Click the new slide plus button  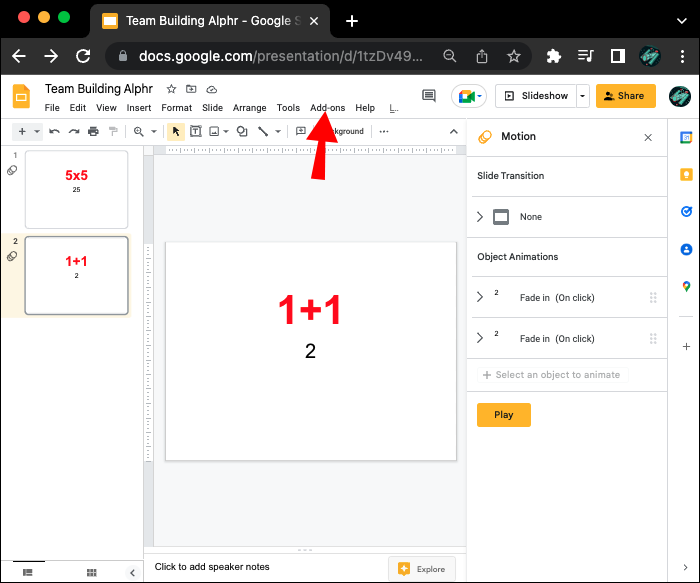click(22, 131)
